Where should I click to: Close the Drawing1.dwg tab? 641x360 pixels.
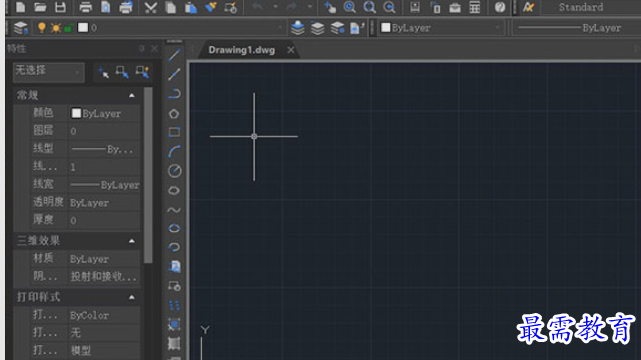tap(290, 50)
